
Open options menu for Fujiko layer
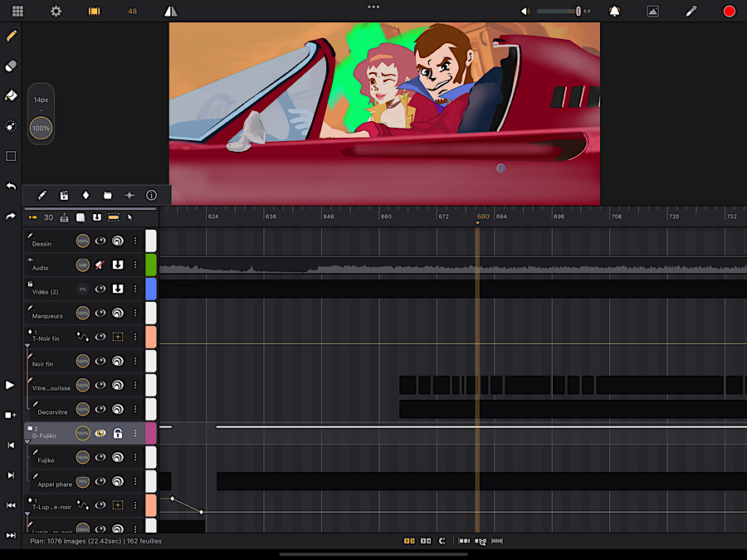(x=135, y=458)
